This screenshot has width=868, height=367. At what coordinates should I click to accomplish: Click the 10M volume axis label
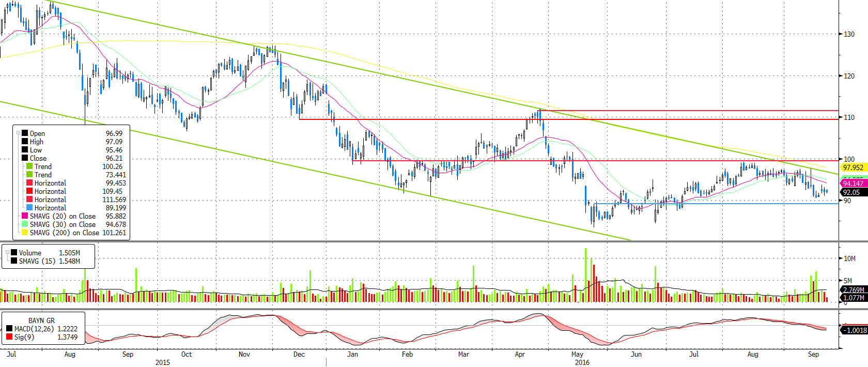tap(849, 258)
